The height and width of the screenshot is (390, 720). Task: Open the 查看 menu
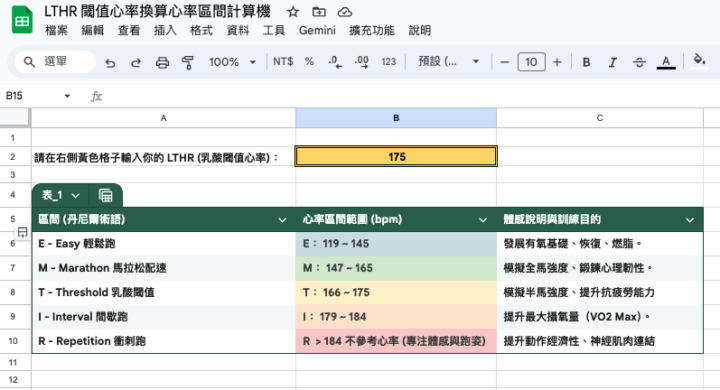point(129,30)
